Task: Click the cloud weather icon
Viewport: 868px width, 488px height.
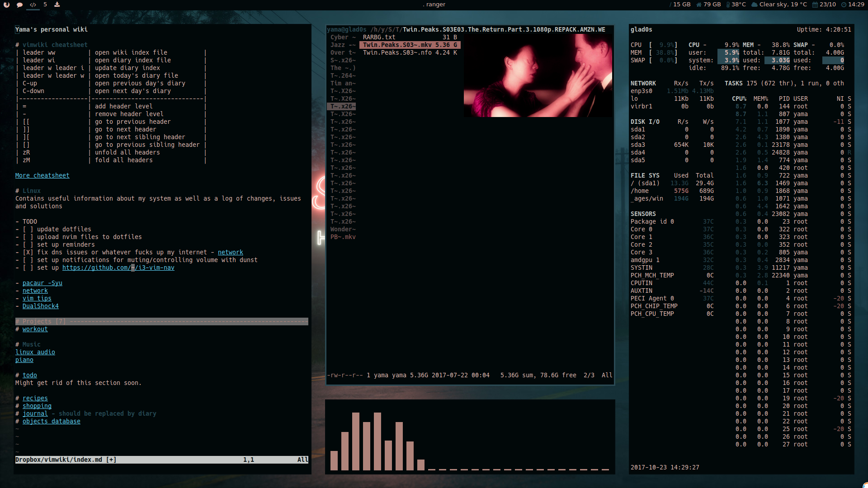Action: coord(755,5)
